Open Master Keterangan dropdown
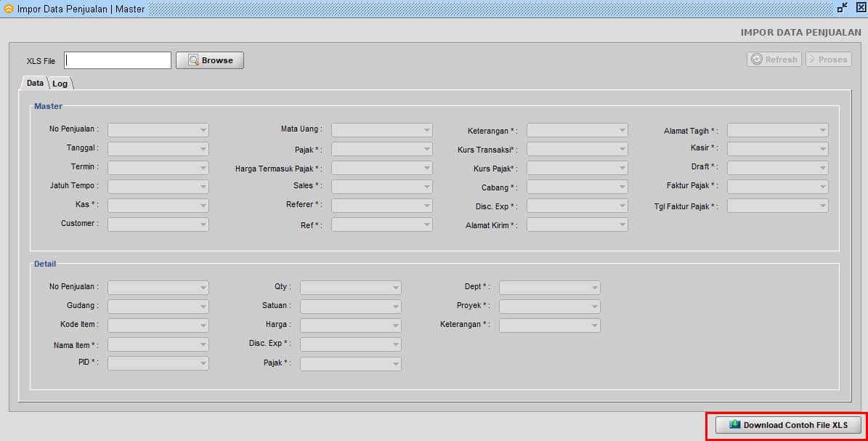 [x=577, y=130]
